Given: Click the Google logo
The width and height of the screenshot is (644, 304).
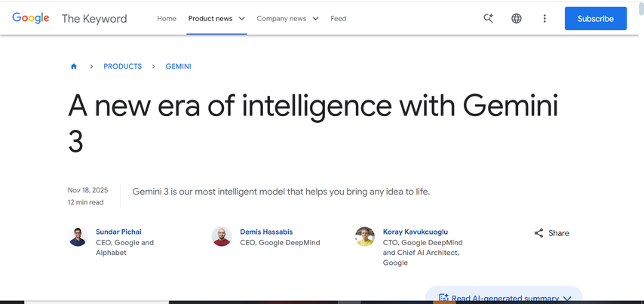Looking at the screenshot, I should point(31,18).
